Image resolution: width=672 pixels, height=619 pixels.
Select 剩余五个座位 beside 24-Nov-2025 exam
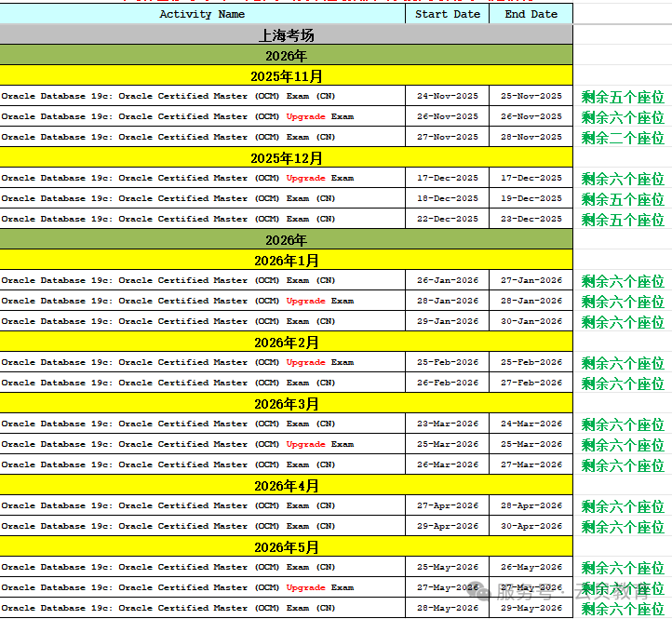[x=623, y=98]
